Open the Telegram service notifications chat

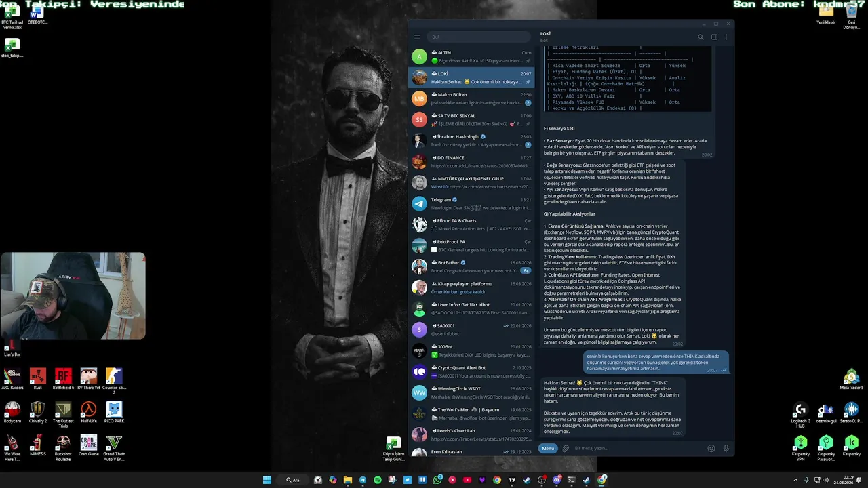(471, 203)
